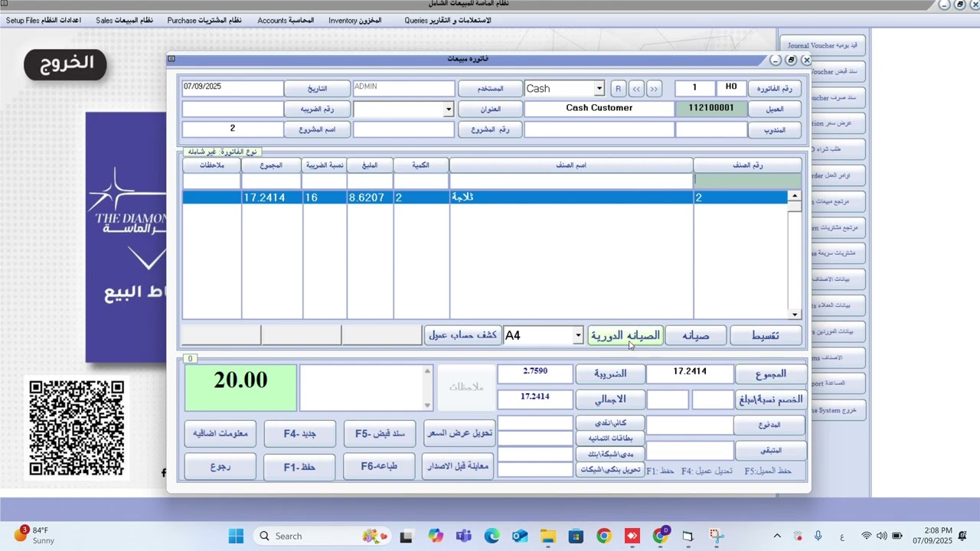
Task: Click the تحويل عرض السعر button
Action: tap(459, 434)
